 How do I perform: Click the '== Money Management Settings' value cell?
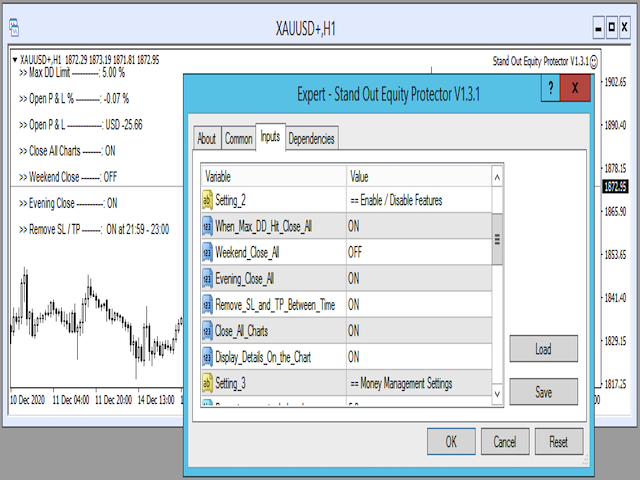point(419,383)
